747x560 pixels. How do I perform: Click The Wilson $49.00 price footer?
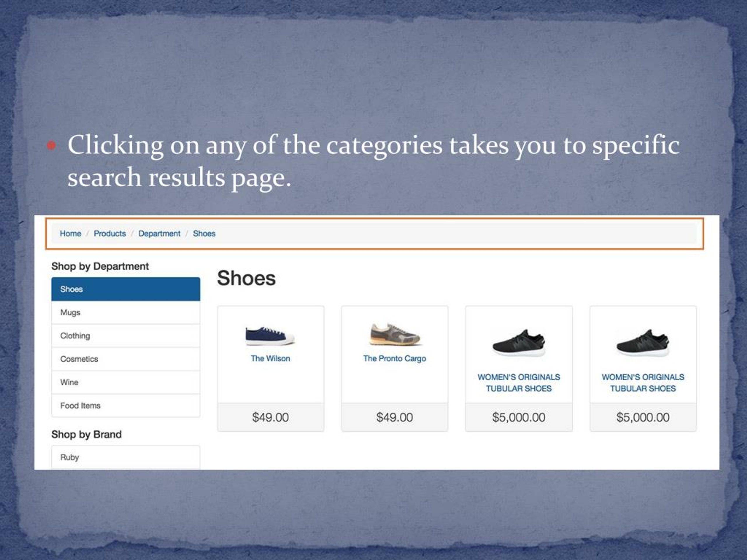click(x=270, y=417)
